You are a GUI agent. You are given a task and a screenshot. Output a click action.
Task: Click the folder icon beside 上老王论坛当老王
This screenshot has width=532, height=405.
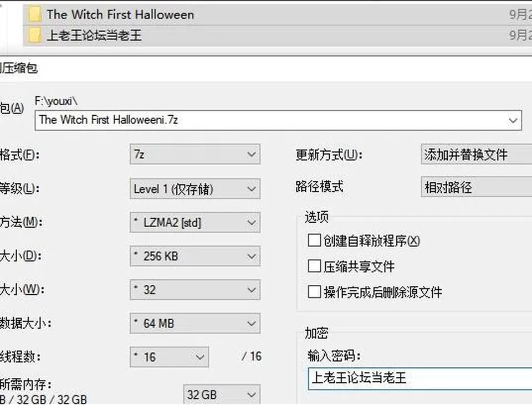pos(35,35)
